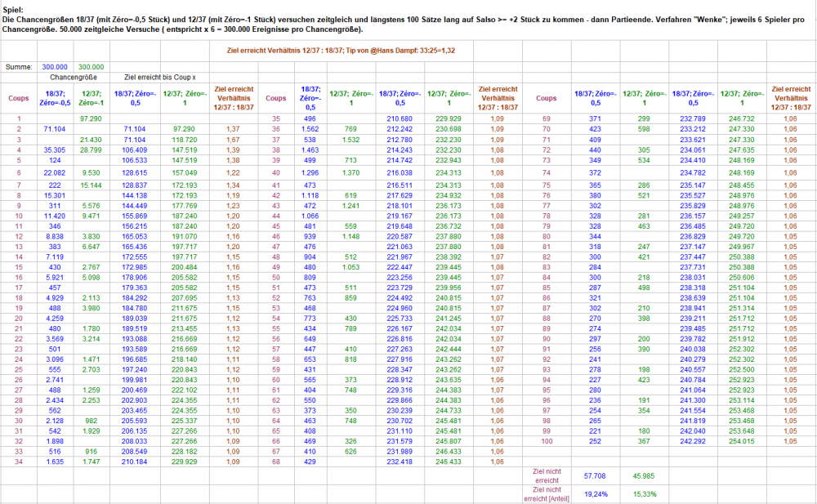Select the 'Ziel erreicht bis Coup x' header
Image resolution: width=817 pixels, height=504 pixels.
[x=160, y=77]
